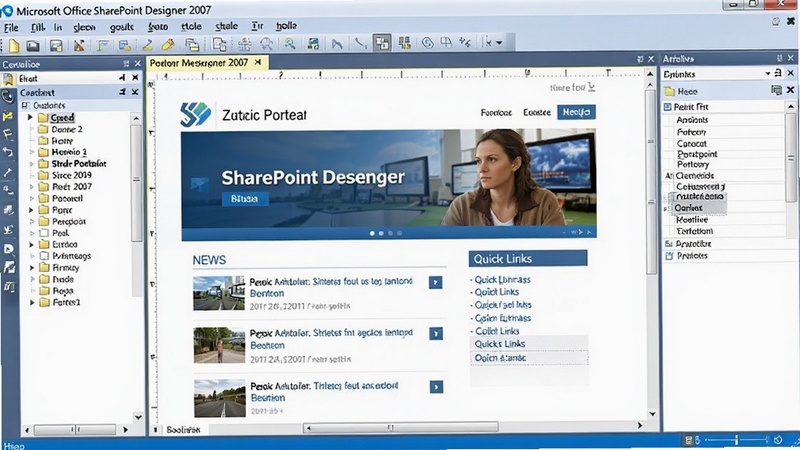
Task: Expand the Fortes2 folder
Action: 32,302
